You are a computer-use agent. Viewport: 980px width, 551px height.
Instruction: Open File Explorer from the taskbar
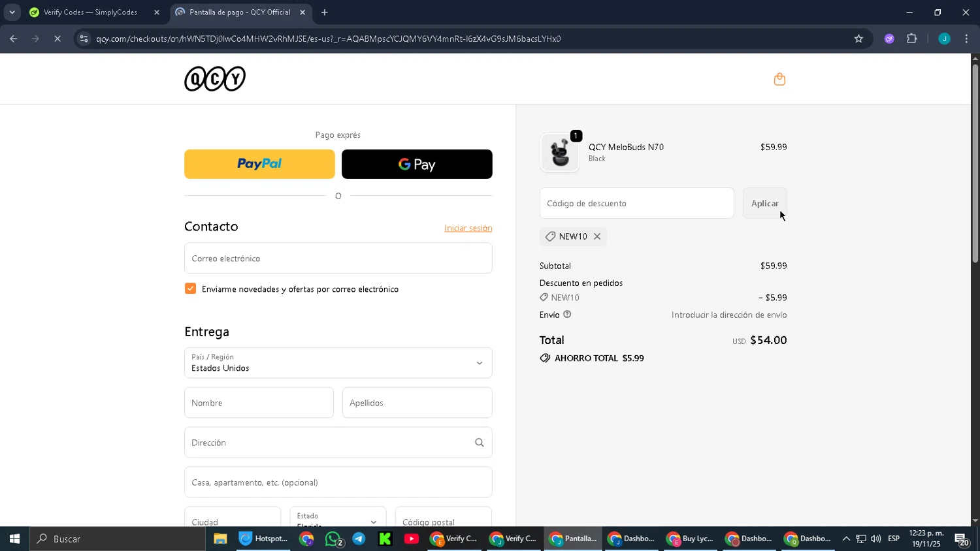pos(220,539)
